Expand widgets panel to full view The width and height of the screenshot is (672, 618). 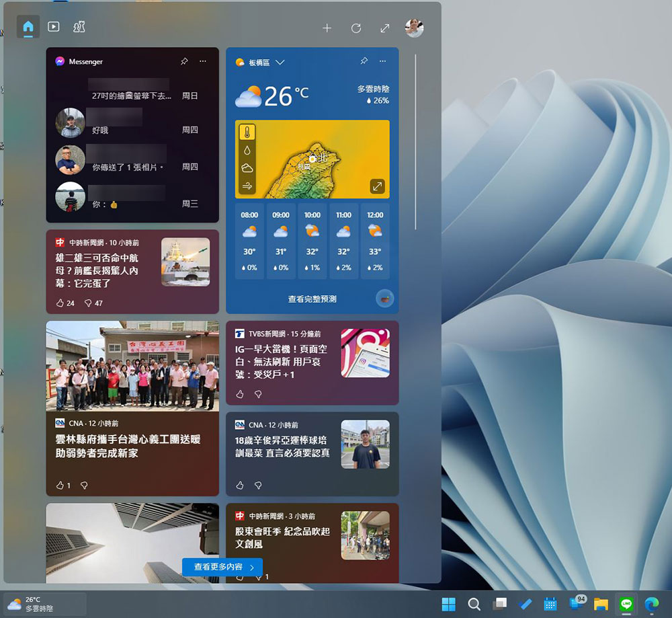pyautogui.click(x=384, y=28)
